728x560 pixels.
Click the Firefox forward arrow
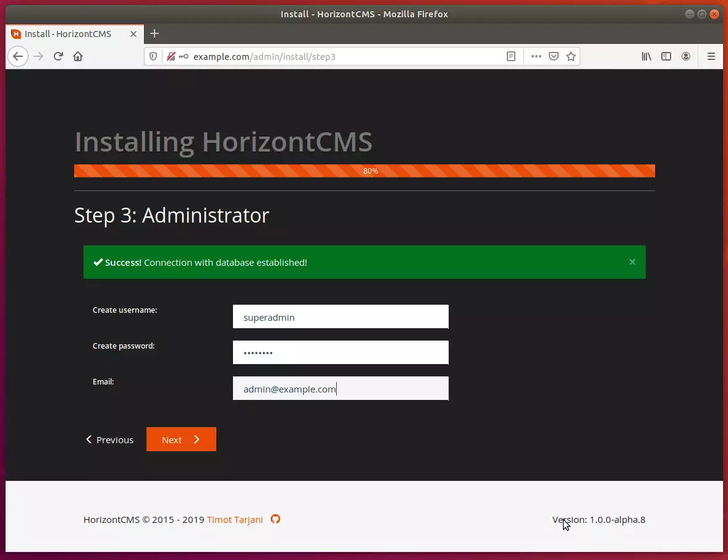coord(38,57)
